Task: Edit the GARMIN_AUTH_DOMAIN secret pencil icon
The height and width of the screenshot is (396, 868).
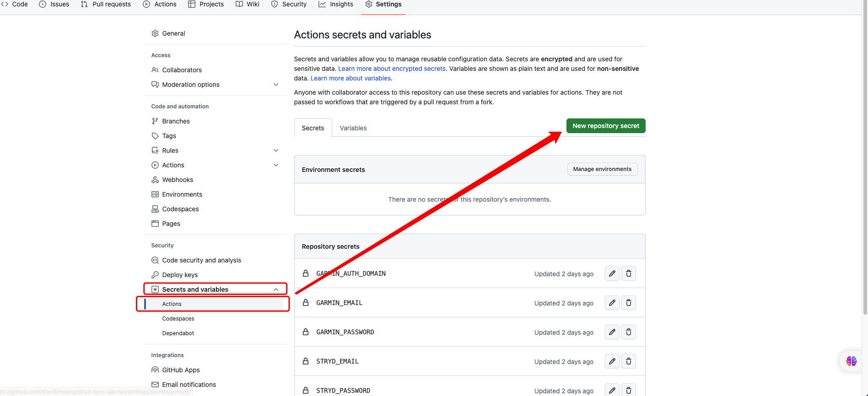Action: [x=612, y=273]
